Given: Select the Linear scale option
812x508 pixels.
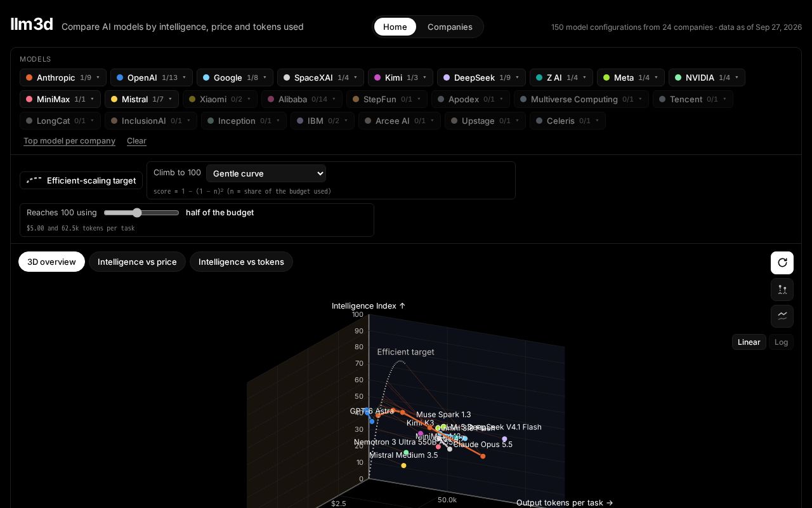Looking at the screenshot, I should 749,342.
